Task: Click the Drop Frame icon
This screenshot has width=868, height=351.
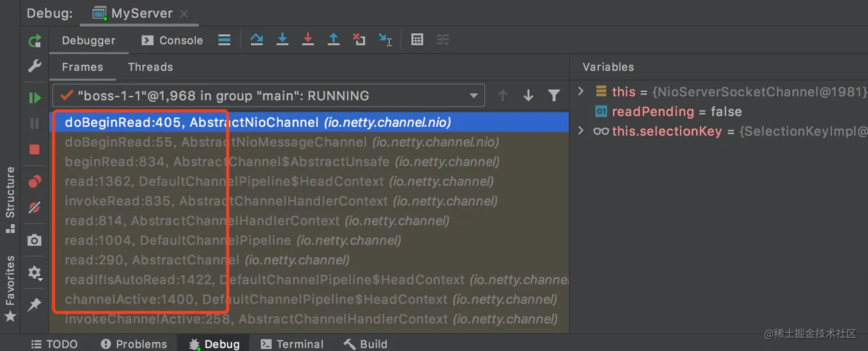Action: click(359, 40)
